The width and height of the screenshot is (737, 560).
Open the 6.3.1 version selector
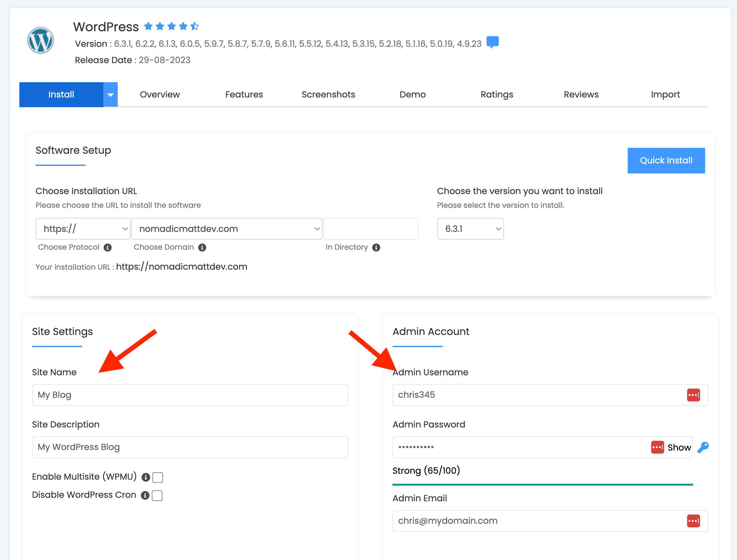(x=470, y=229)
